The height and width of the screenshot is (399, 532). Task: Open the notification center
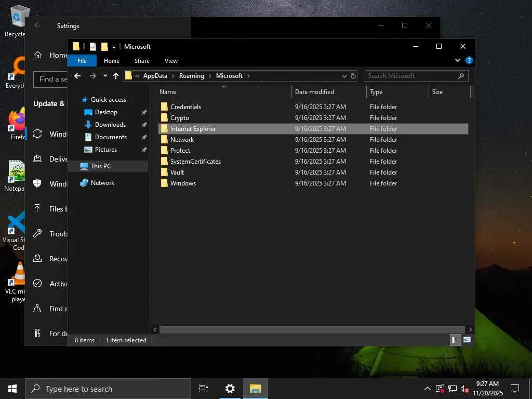515,389
